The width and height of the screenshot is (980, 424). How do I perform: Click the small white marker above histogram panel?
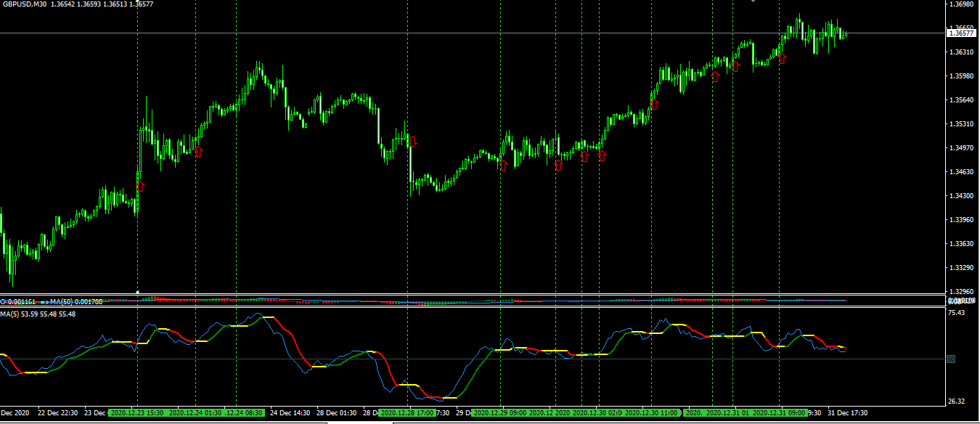(138, 291)
